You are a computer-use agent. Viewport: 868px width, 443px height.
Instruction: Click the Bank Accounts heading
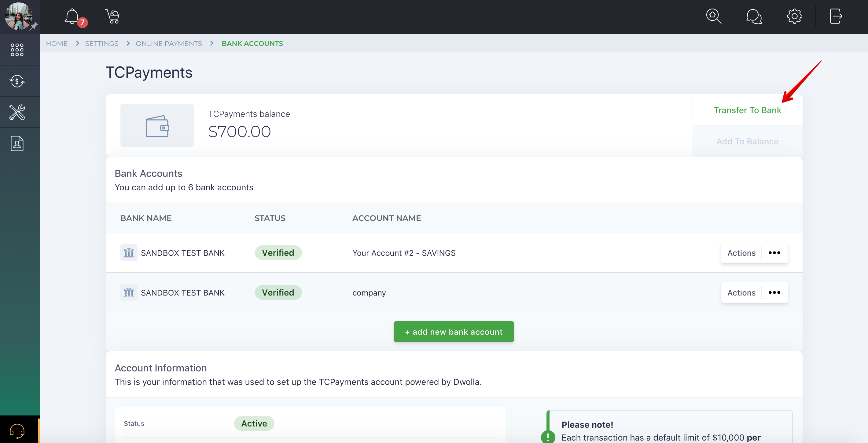click(148, 173)
